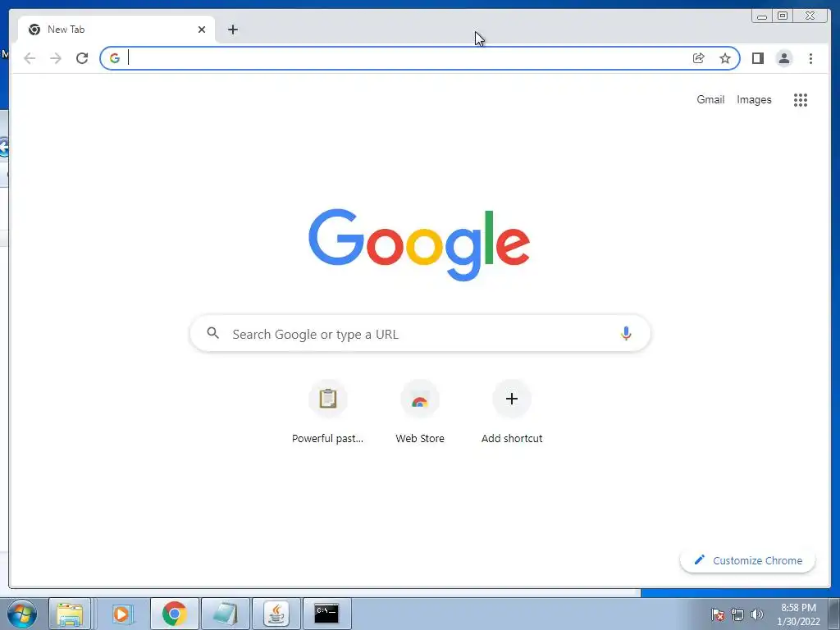Open the Windows Start menu
The image size is (840, 630).
pyautogui.click(x=22, y=614)
